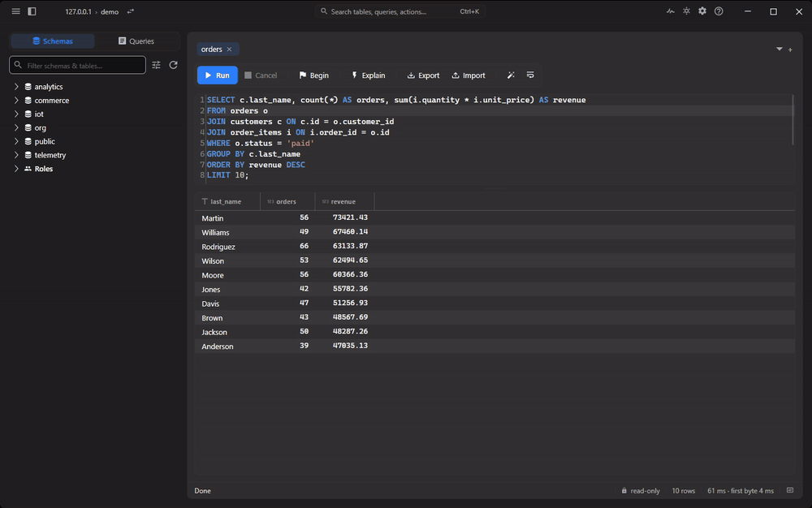Click the demo database breadcrumb
Image resolution: width=812 pixels, height=508 pixels.
click(x=110, y=11)
